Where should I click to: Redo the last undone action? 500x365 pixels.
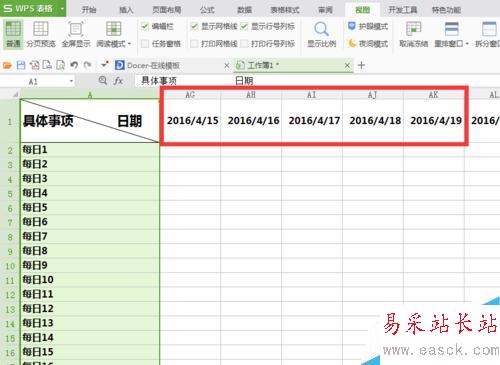(x=87, y=65)
